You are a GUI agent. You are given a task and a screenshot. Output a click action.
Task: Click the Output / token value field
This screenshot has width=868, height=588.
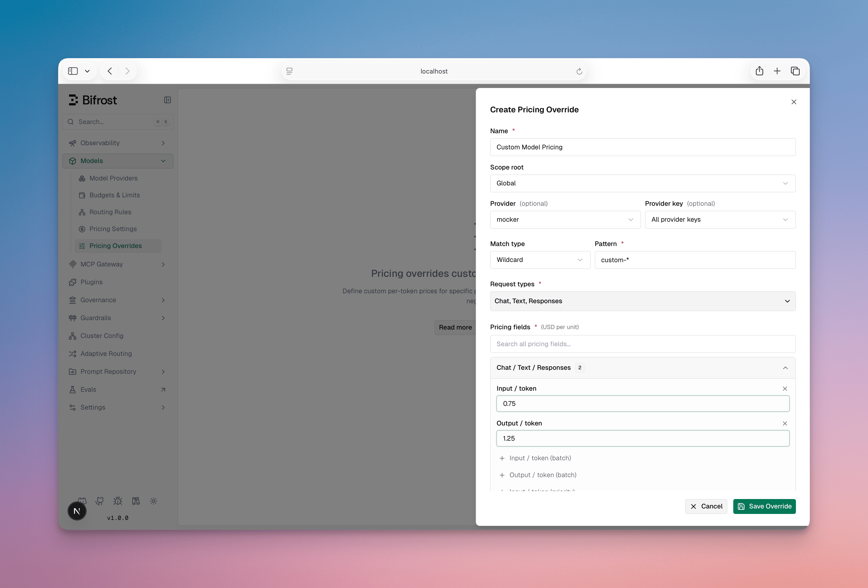tap(643, 438)
